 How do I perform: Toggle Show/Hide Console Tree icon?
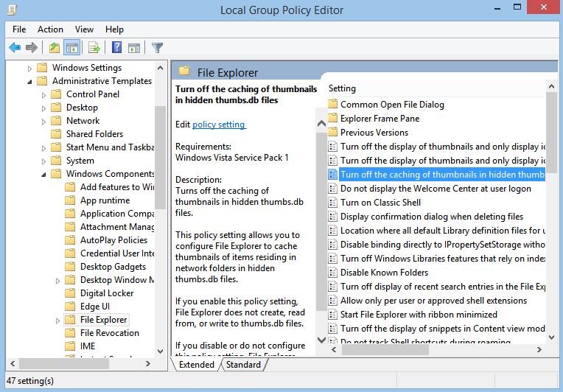click(71, 47)
